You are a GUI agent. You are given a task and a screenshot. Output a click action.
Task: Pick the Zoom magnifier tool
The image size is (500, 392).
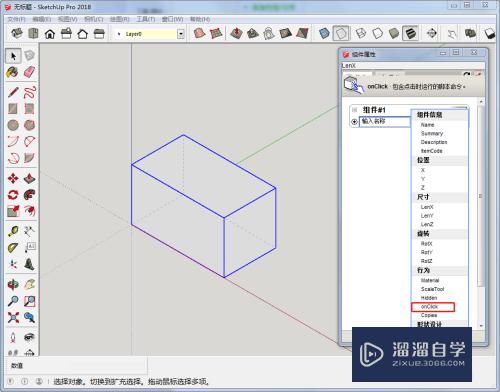(x=13, y=301)
